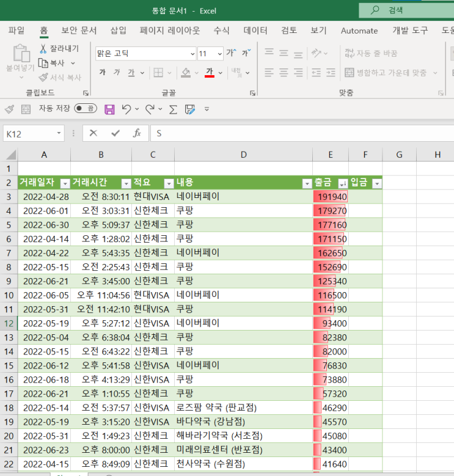Switch to the 개발 도구 tab
This screenshot has height=476, width=454.
(x=410, y=31)
